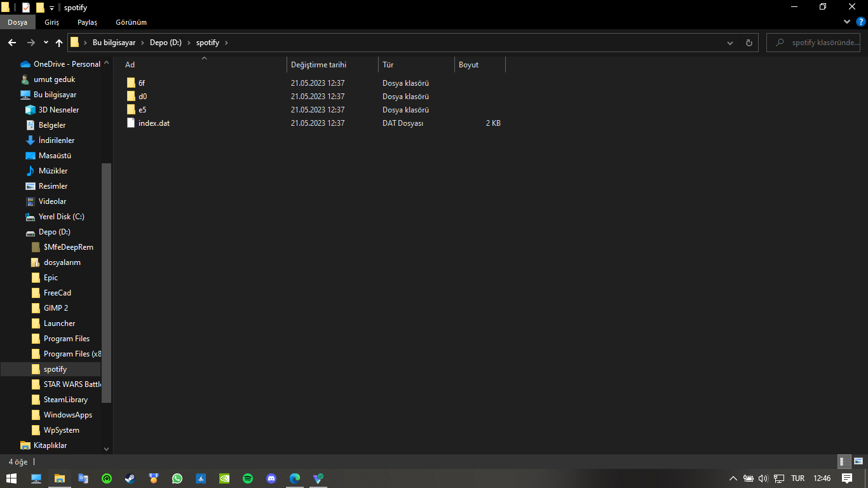Click the DAT Dosyası type cell
868x488 pixels.
pyautogui.click(x=403, y=123)
